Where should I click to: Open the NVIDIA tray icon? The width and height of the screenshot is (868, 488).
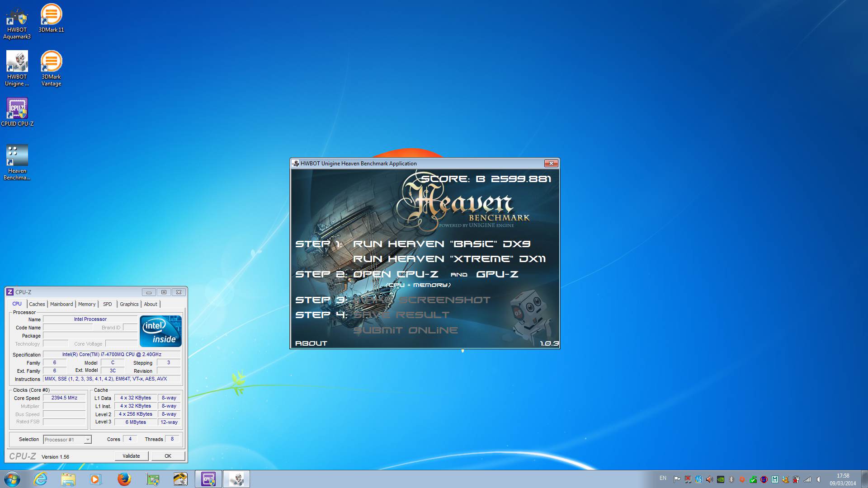tap(721, 479)
